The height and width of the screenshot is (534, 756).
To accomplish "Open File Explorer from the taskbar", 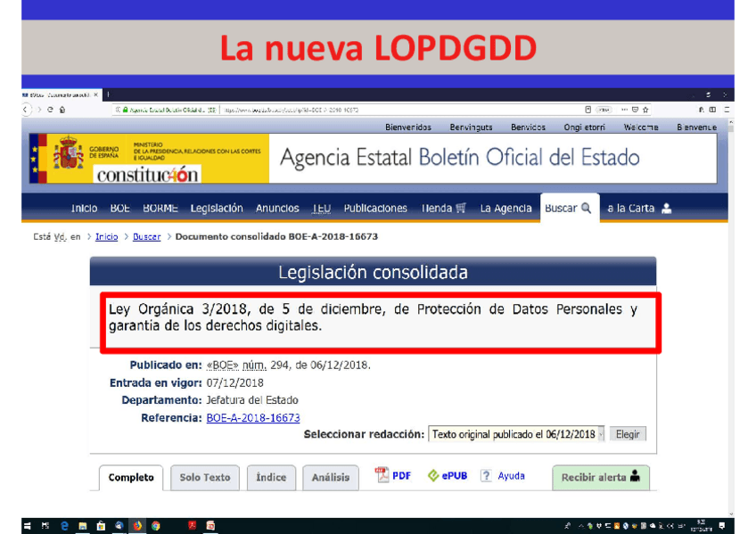I will click(x=82, y=526).
